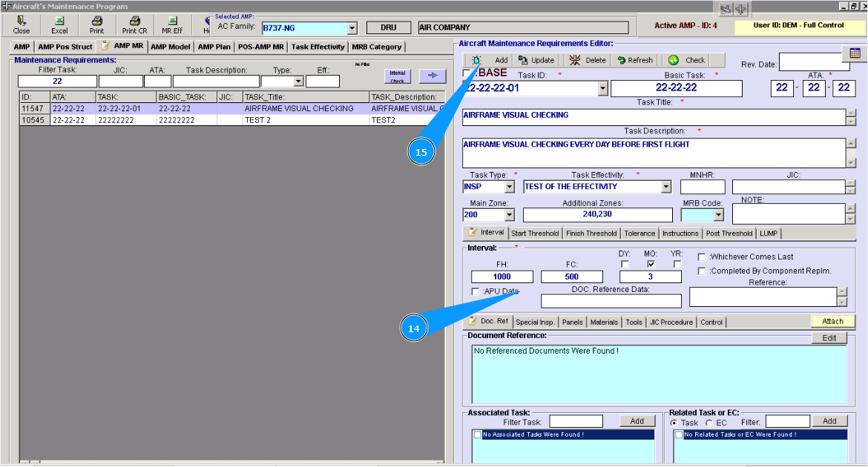
Task: Open the Task Effectivity tab
Action: point(318,47)
